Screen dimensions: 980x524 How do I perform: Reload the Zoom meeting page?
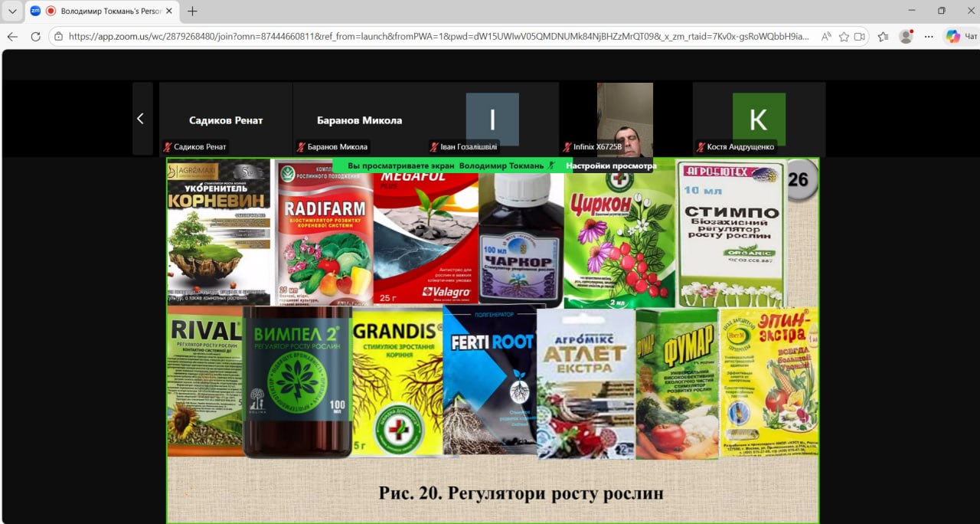coord(35,36)
